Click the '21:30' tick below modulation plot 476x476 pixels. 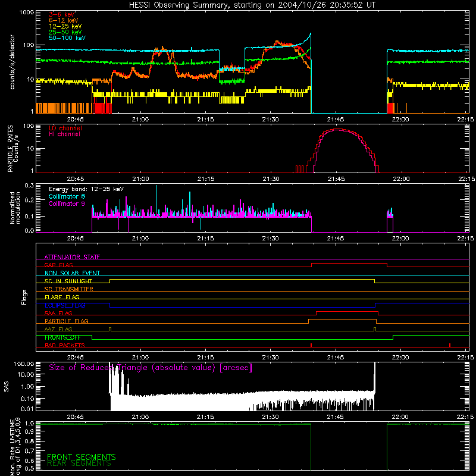coord(271,238)
